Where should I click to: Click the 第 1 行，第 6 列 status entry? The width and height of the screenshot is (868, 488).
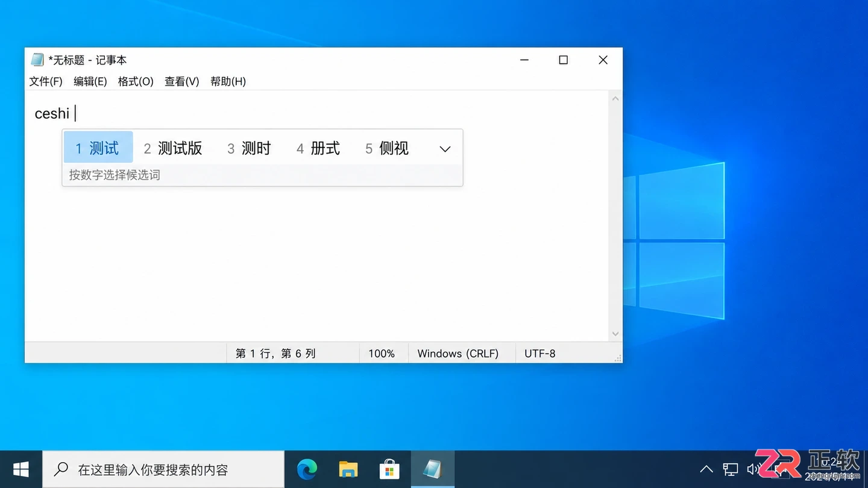point(275,354)
